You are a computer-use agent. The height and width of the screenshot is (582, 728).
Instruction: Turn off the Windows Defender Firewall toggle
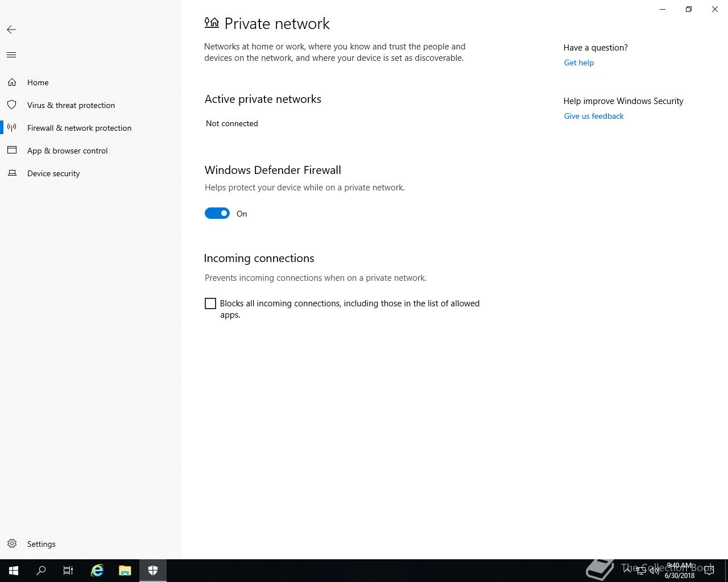(x=217, y=213)
